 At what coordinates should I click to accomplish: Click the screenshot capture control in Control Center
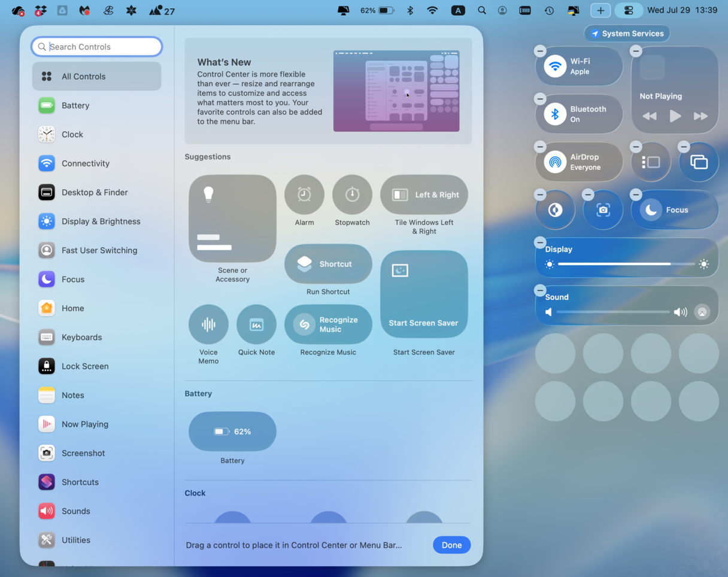tap(603, 209)
